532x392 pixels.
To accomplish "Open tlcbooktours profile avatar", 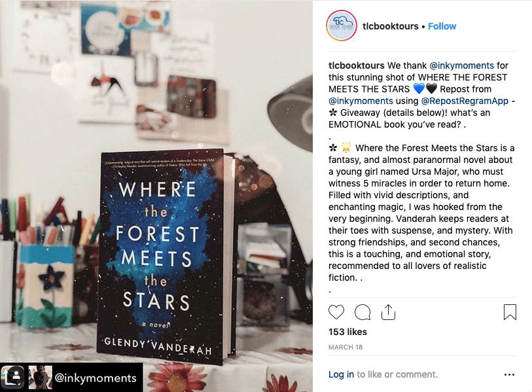I will pyautogui.click(x=342, y=26).
